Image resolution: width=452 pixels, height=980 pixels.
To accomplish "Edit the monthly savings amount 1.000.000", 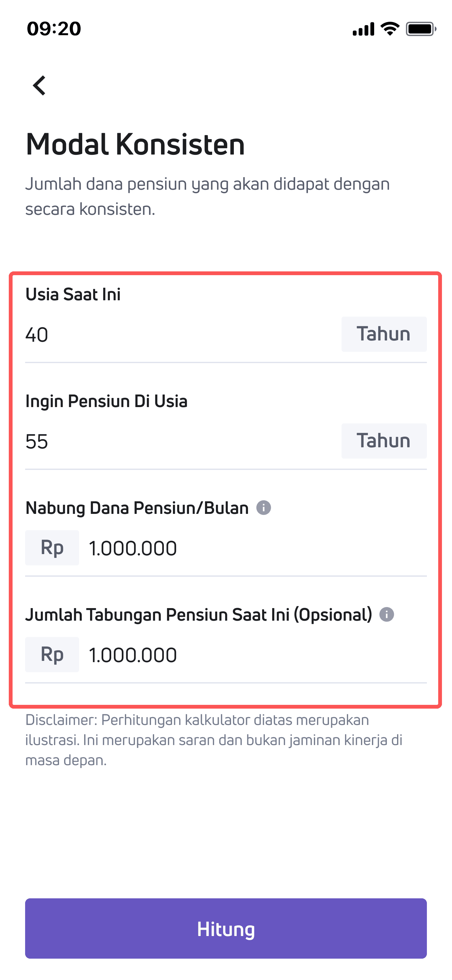I will pos(133,548).
